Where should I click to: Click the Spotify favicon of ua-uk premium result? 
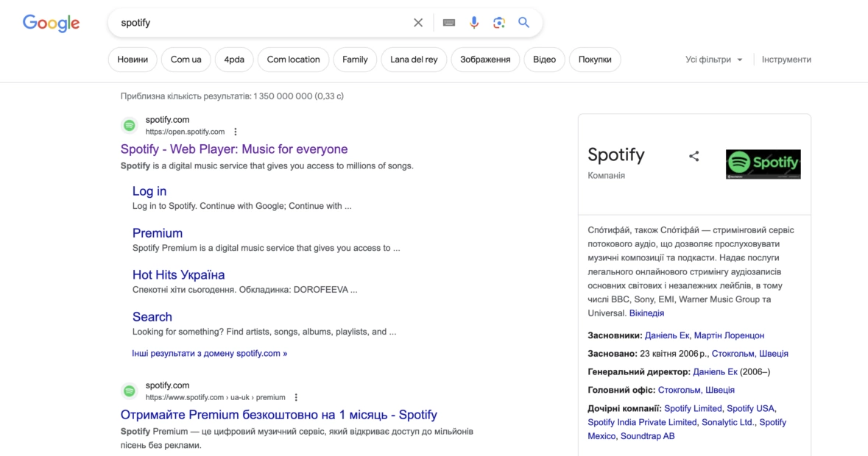(130, 391)
